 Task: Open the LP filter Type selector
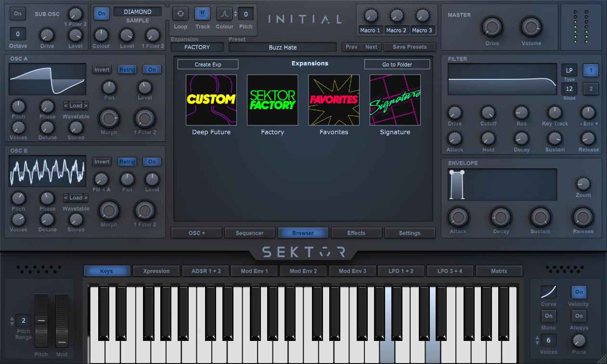pos(569,70)
